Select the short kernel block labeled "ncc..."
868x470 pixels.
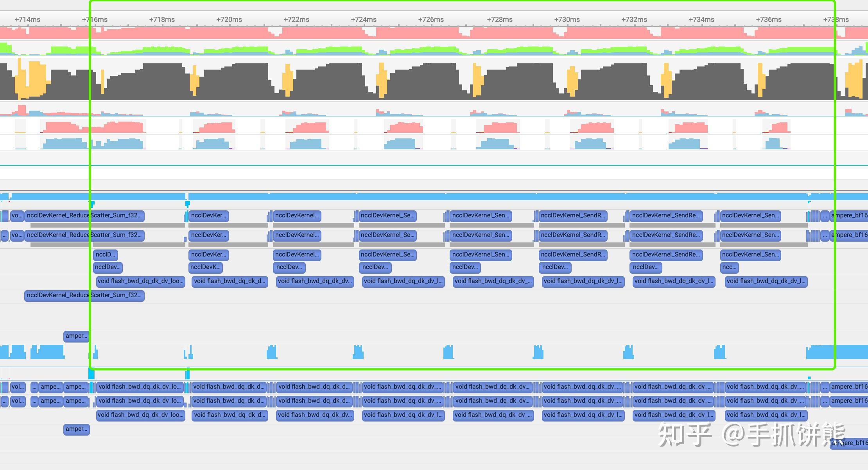click(x=729, y=267)
